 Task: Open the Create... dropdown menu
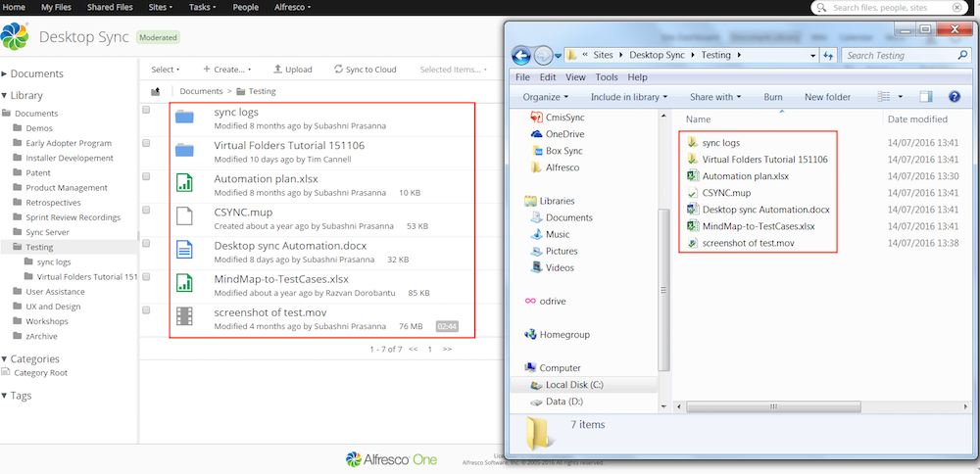pyautogui.click(x=226, y=70)
